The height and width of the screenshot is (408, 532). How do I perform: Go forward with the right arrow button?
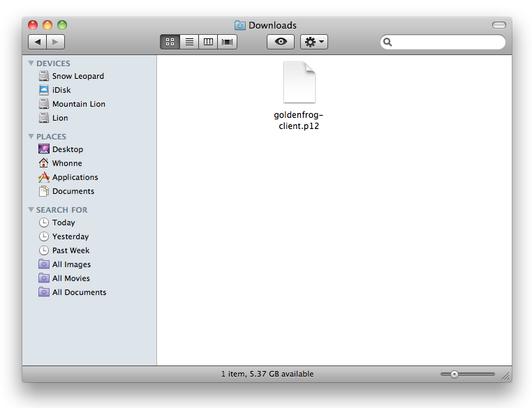[55, 42]
